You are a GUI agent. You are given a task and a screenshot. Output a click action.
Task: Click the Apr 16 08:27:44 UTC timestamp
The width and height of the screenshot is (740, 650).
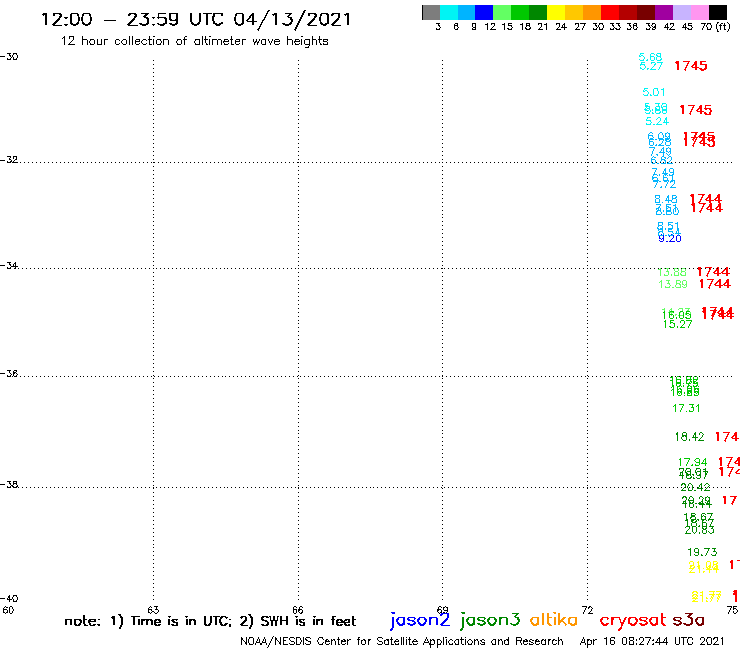pos(652,641)
